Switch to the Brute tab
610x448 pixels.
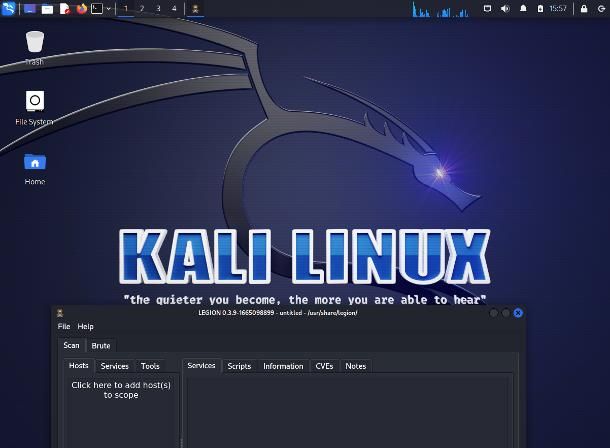pyautogui.click(x=101, y=346)
